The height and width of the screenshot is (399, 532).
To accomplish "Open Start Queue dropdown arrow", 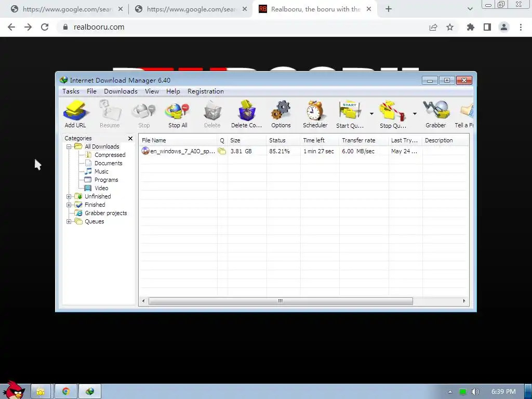I will [371, 114].
